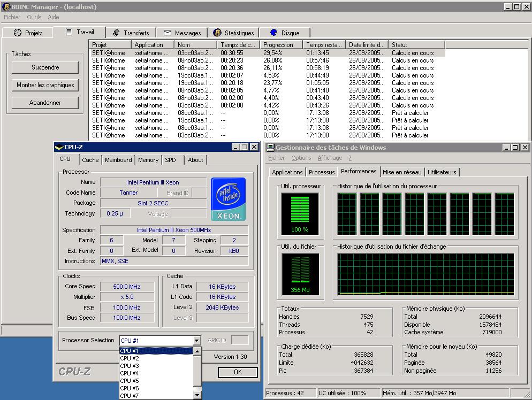Screen dimensions: 532x400
Task: Click the BOINC Manager title bar icon
Action: pyautogui.click(x=6, y=6)
